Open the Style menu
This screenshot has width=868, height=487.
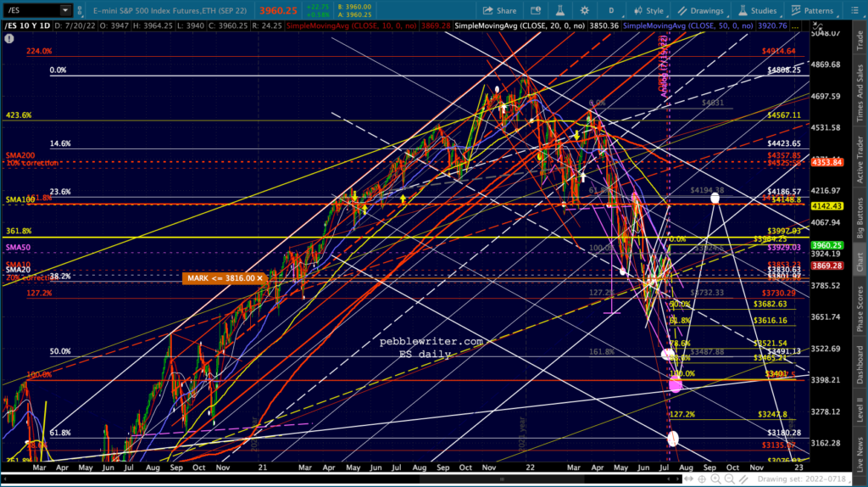pyautogui.click(x=648, y=10)
